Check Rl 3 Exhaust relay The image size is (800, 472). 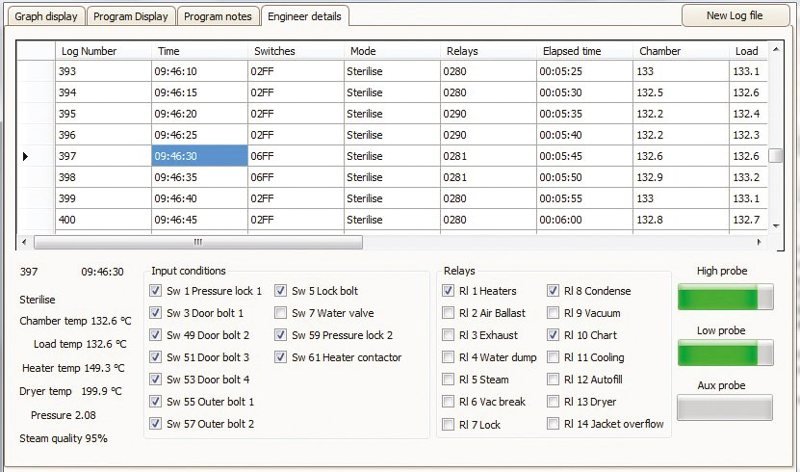point(448,335)
